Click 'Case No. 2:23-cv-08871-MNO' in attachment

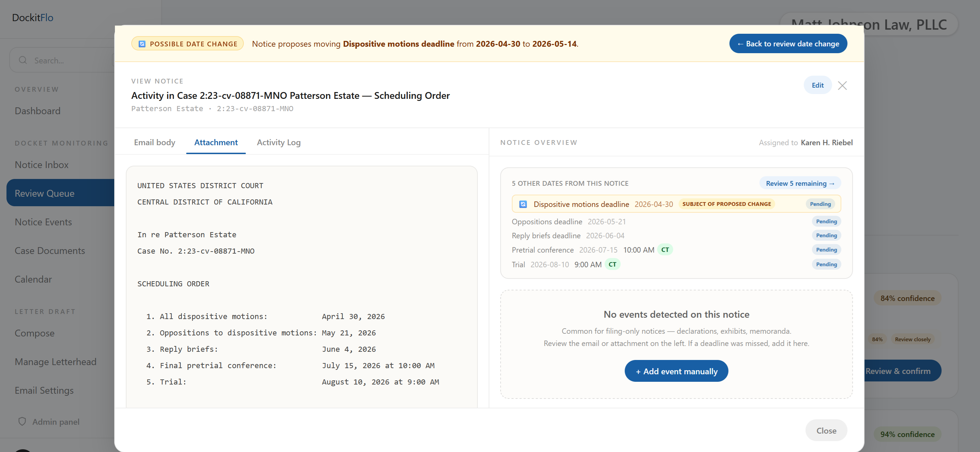click(196, 251)
